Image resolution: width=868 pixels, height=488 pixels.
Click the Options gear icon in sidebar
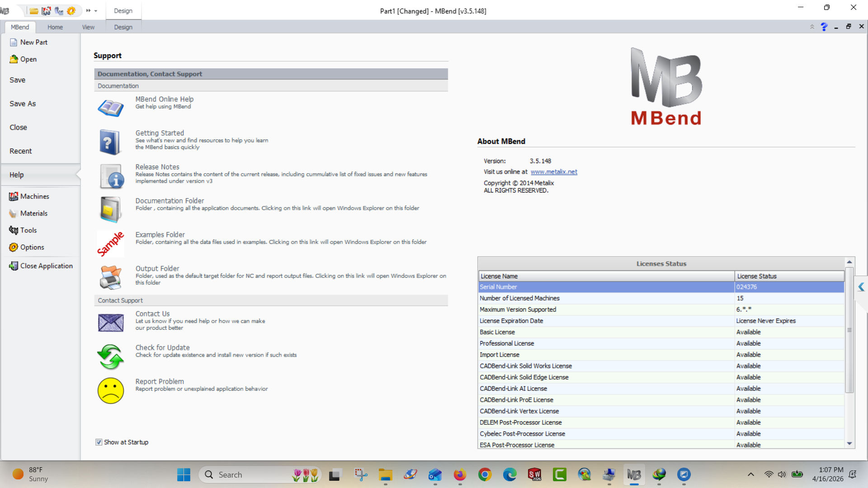click(14, 247)
